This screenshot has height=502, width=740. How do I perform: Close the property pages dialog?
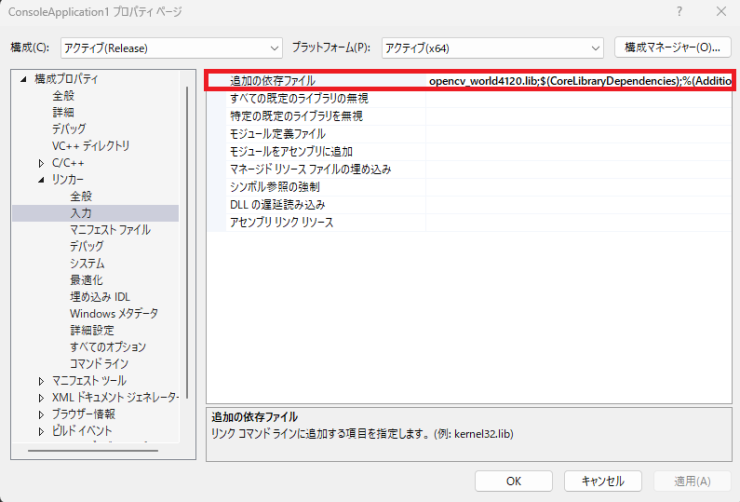[720, 12]
